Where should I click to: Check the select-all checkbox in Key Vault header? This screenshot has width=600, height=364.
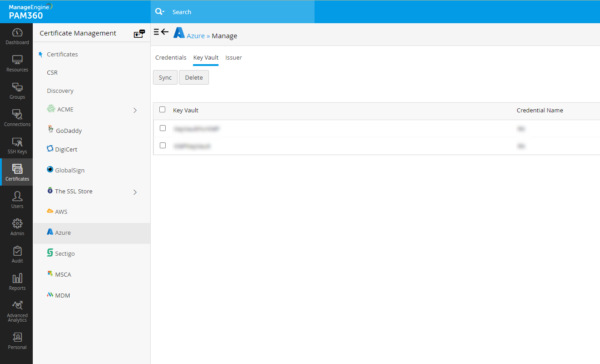(163, 110)
